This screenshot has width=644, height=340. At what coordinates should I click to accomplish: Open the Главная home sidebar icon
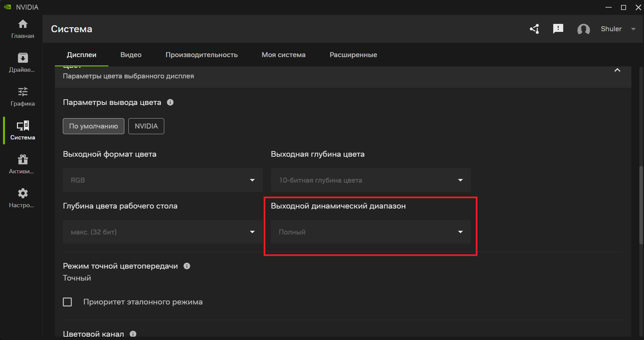[x=23, y=24]
